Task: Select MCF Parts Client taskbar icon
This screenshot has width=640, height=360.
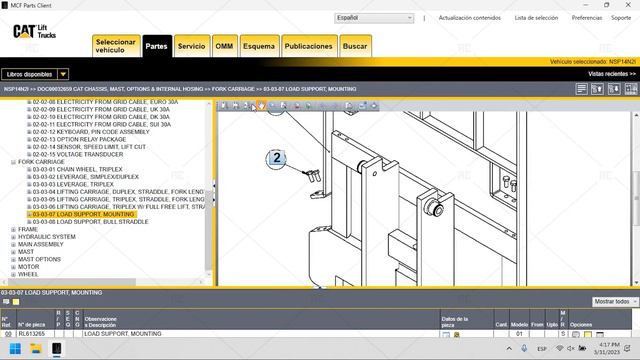Action: pos(57,349)
